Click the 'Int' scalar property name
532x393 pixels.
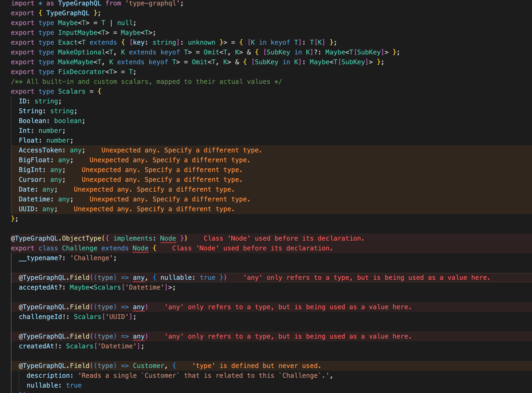click(x=25, y=131)
